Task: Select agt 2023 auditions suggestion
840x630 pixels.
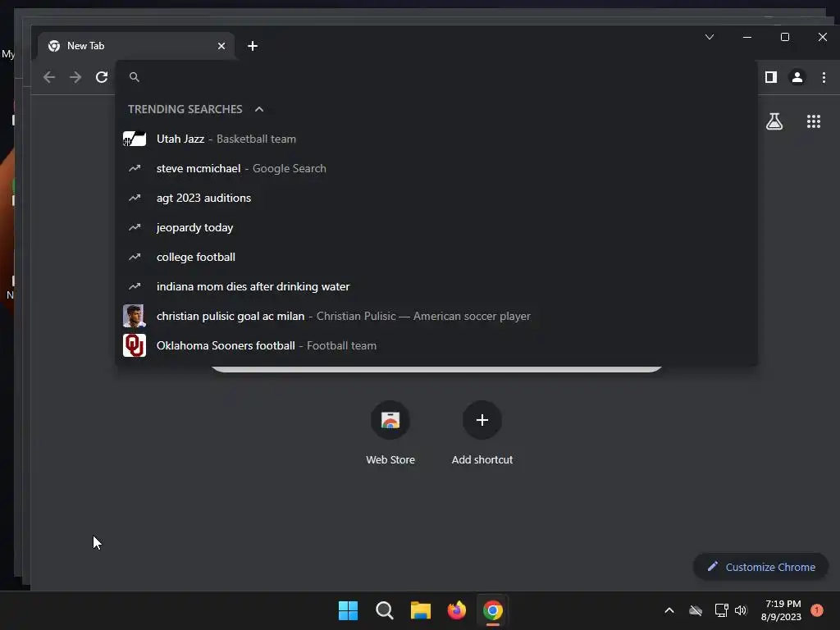Action: tap(436, 198)
